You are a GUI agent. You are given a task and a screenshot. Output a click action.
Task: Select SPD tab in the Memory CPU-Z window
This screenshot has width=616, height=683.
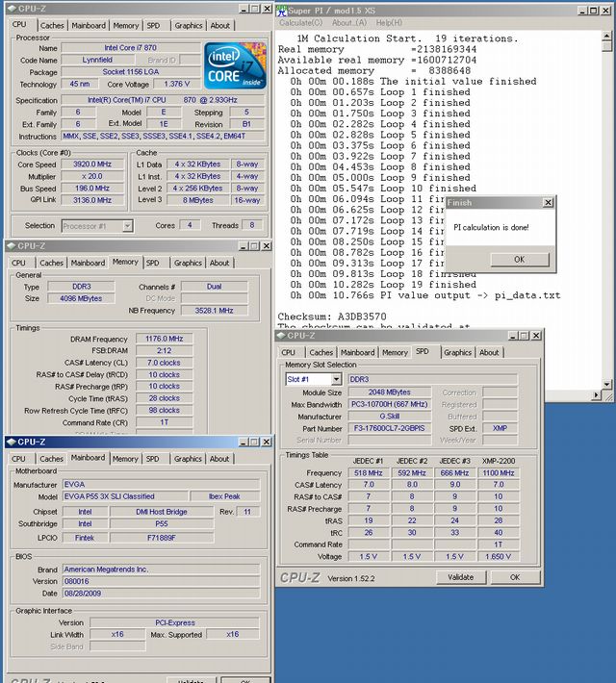pos(153,263)
